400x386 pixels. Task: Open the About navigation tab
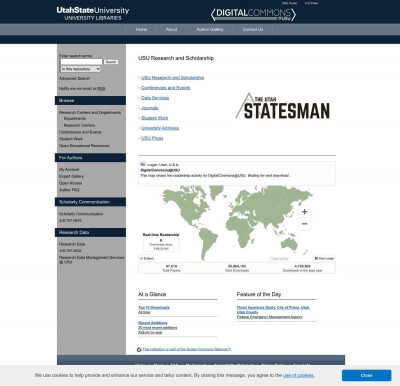(x=172, y=29)
